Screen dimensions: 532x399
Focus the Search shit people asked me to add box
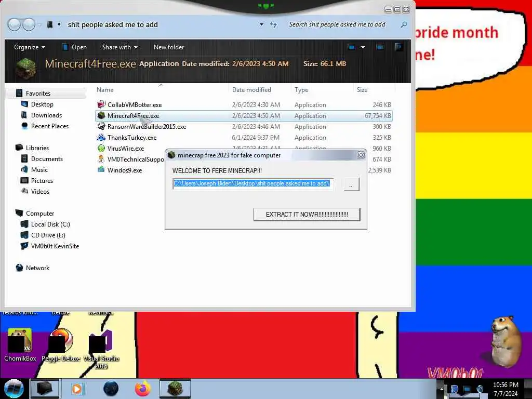337,24
